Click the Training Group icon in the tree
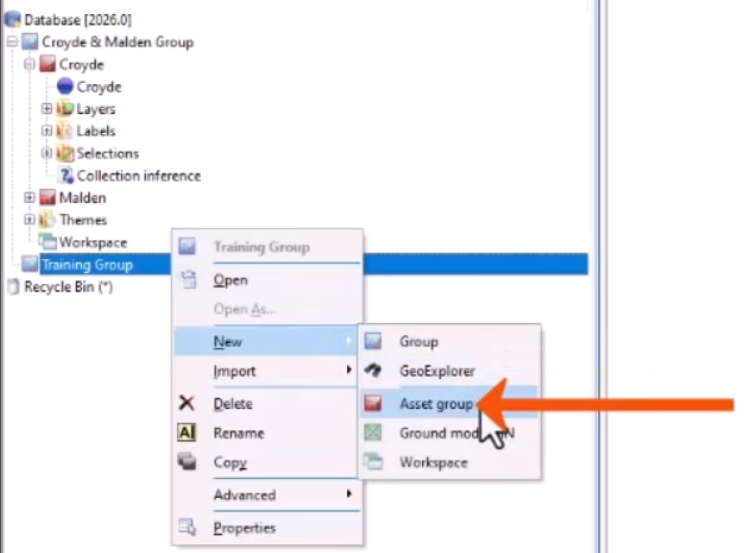 (30, 264)
